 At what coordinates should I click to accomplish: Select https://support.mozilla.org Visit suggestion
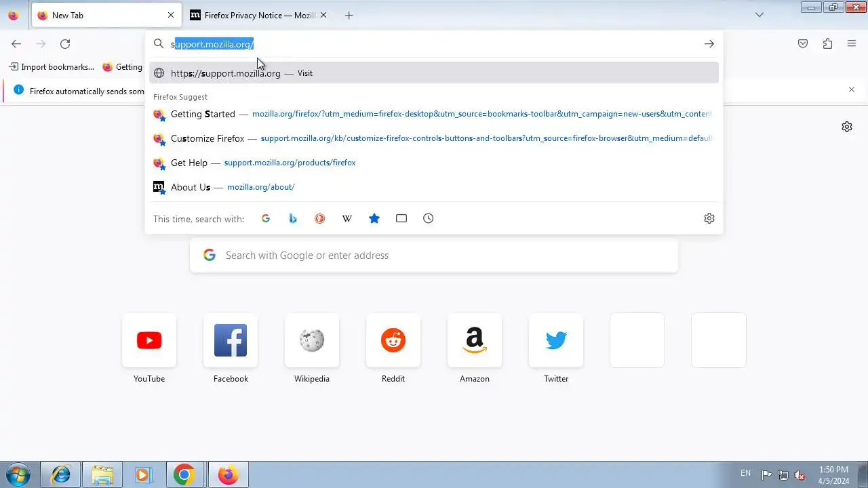(434, 73)
